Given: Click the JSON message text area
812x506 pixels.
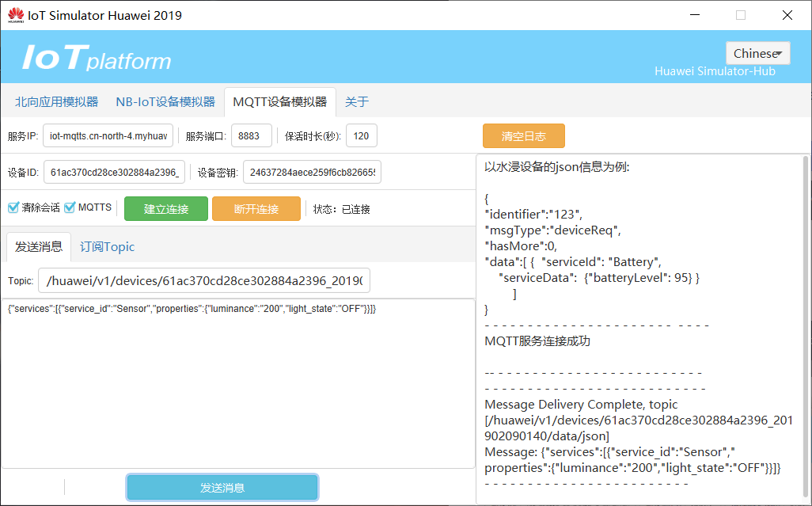Looking at the screenshot, I should click(237, 383).
